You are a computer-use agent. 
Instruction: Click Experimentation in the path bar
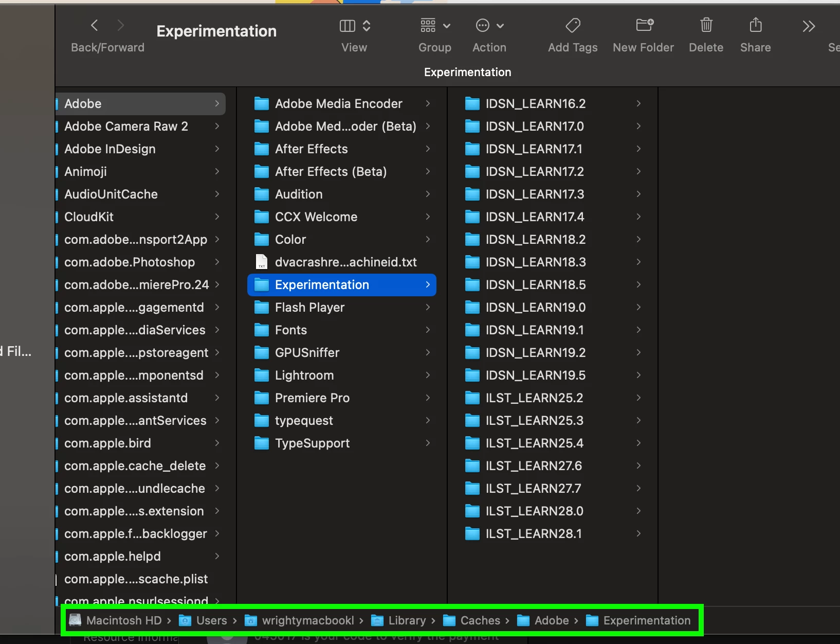pos(638,621)
